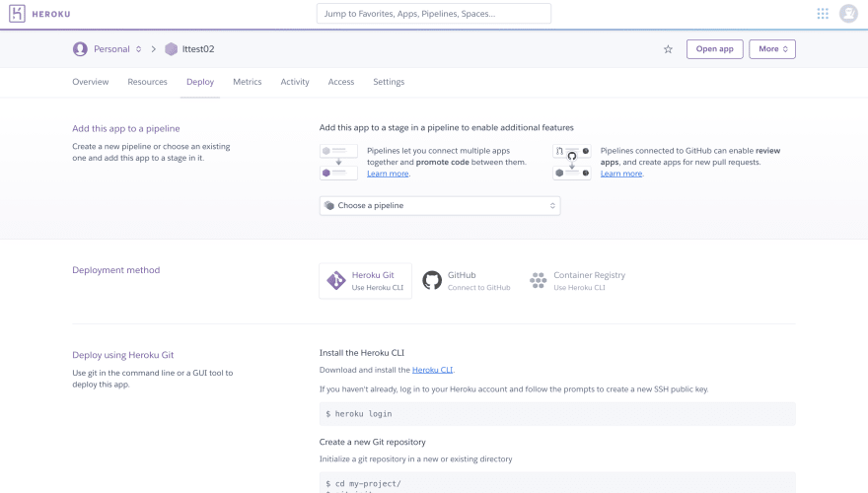Open the Heroku CLI download link
Viewport: 868px width, 493px height.
(x=432, y=370)
